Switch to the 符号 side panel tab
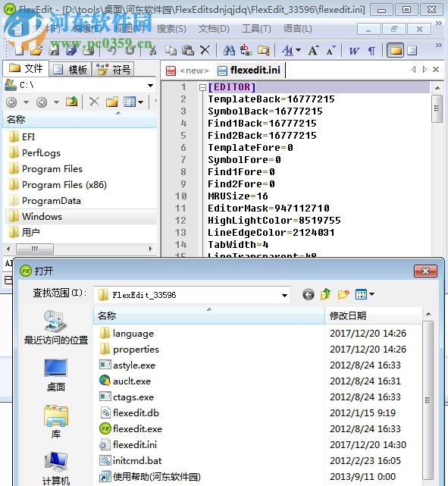This screenshot has height=486, width=448. coord(114,70)
